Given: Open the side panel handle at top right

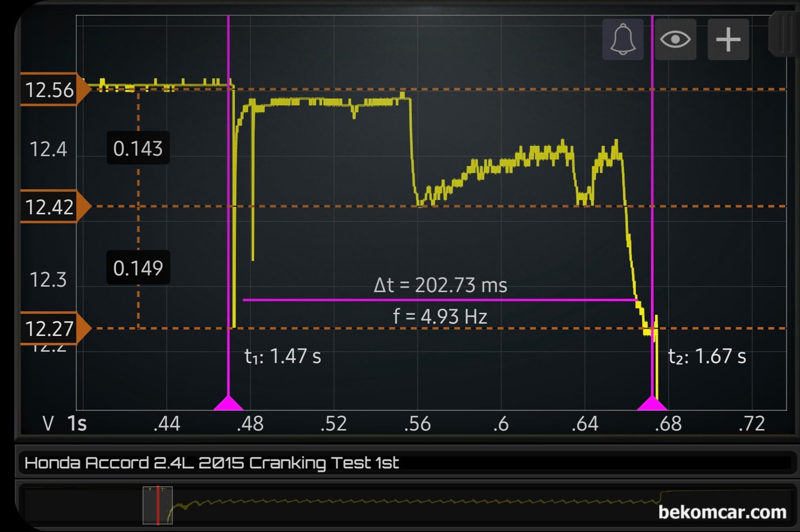Looking at the screenshot, I should tap(782, 35).
